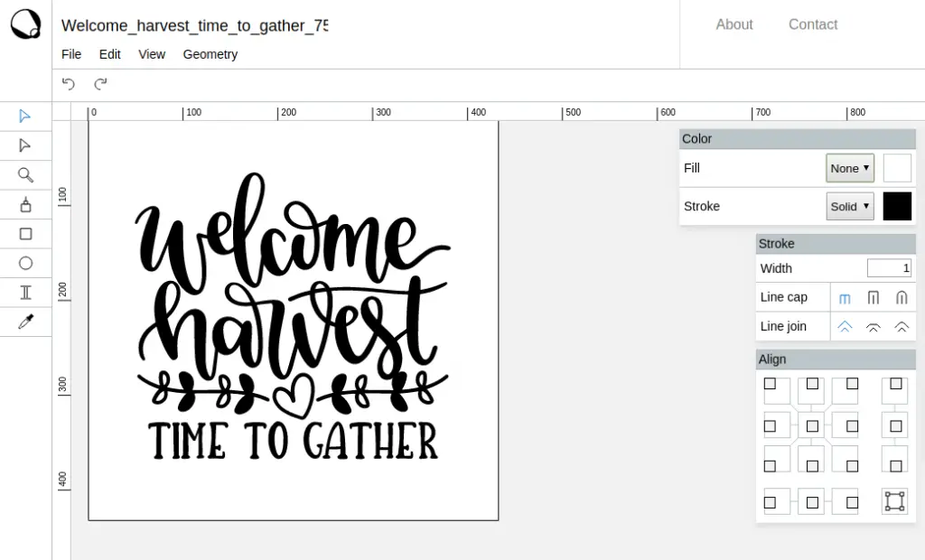Click the black Stroke color swatch
The width and height of the screenshot is (925, 560).
(x=896, y=206)
